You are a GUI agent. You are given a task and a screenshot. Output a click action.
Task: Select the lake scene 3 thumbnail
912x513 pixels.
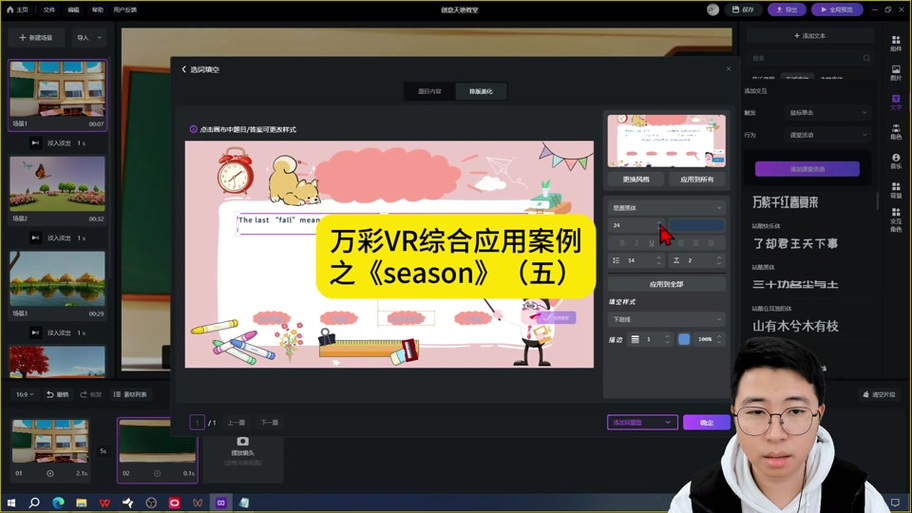tap(58, 279)
